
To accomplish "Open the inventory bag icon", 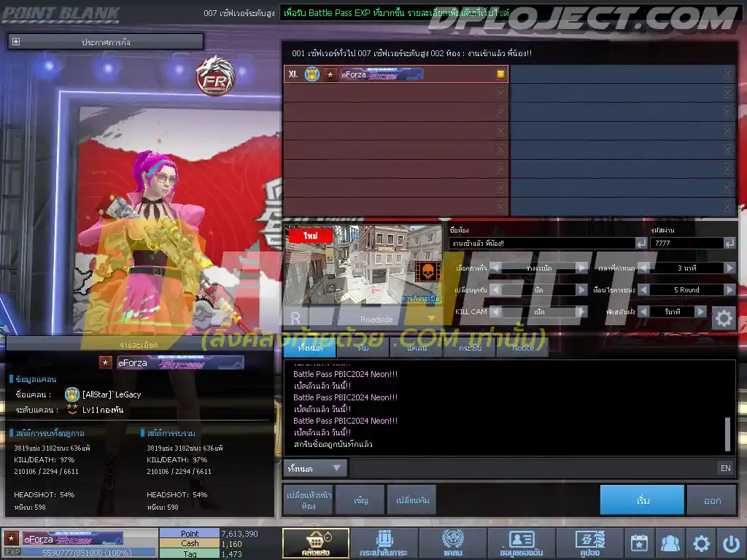I will [x=384, y=542].
